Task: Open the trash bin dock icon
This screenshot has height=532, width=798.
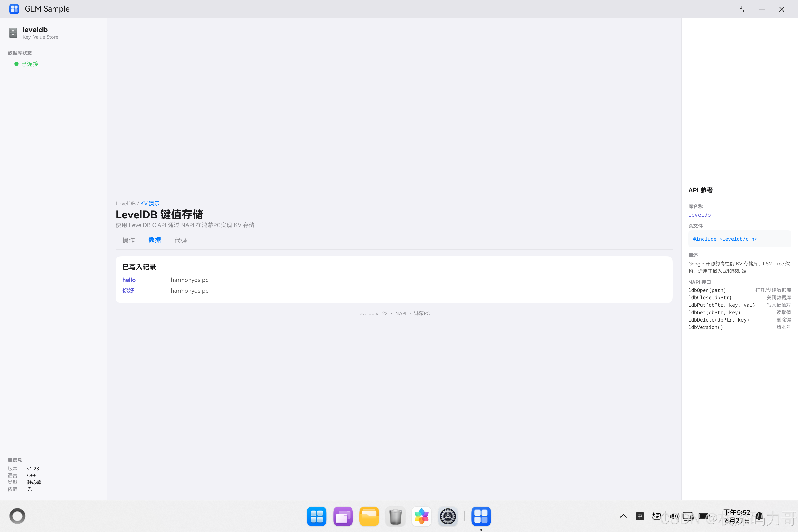Action: (395, 516)
